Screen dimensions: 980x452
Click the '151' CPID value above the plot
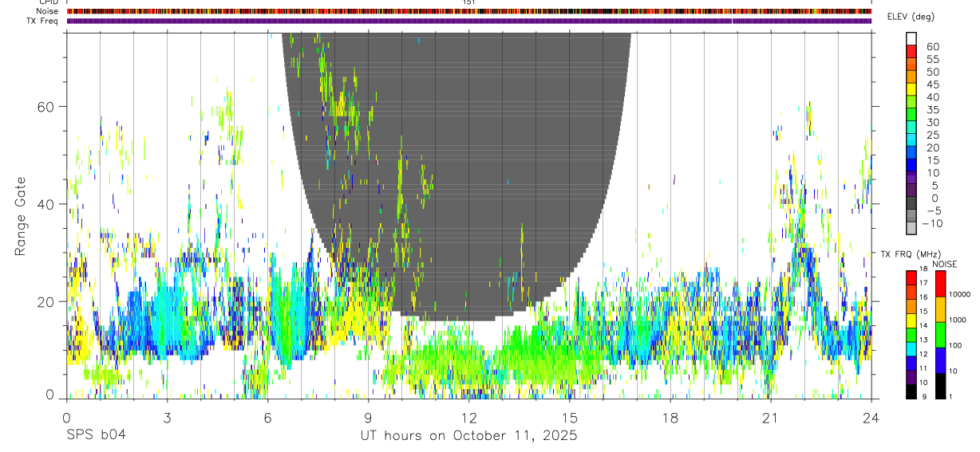click(x=468, y=2)
